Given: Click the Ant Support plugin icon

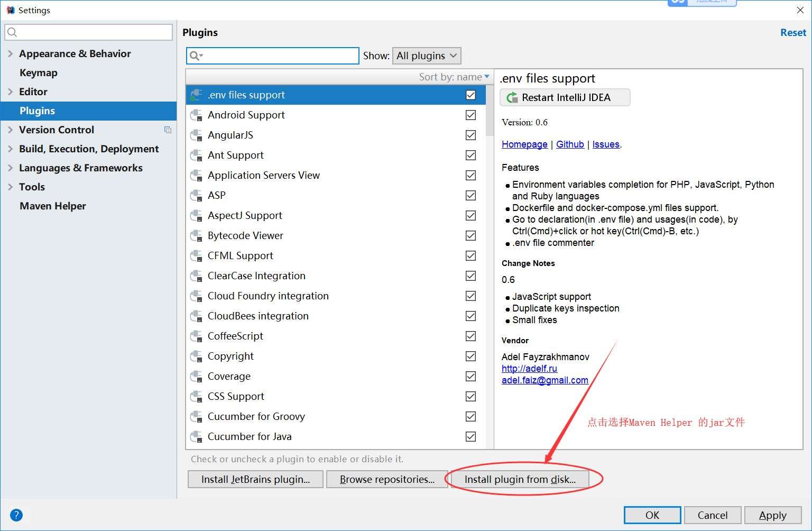Looking at the screenshot, I should tap(196, 155).
